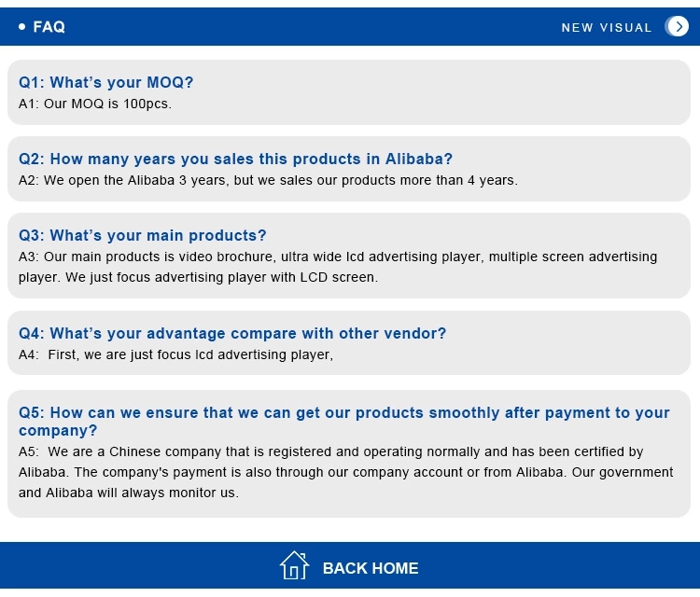Click the house icon in the footer
The image size is (700, 597).
click(x=294, y=565)
